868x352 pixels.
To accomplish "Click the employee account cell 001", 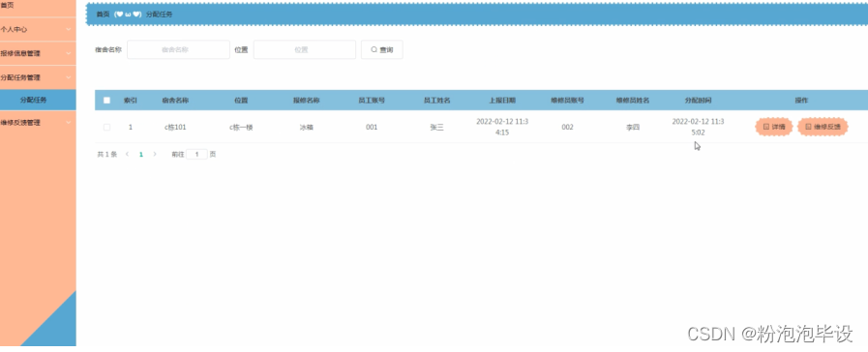I will point(372,127).
